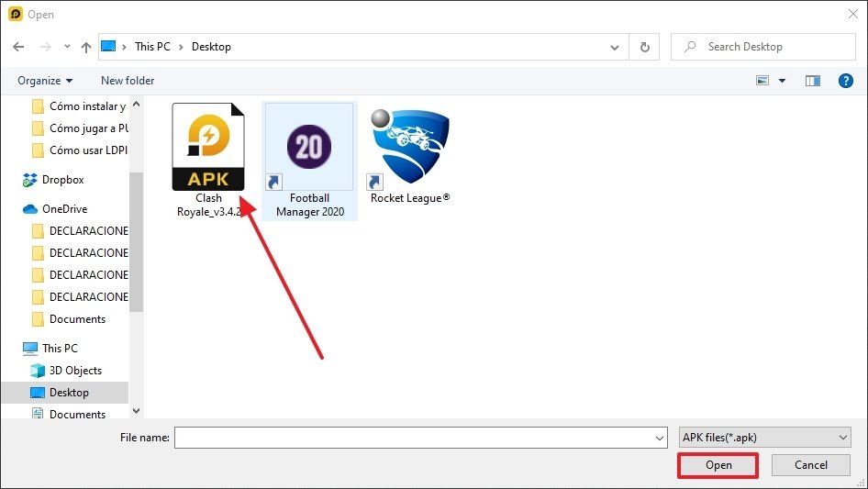Toggle the preview pane
Viewport: 868px width, 489px height.
point(812,81)
